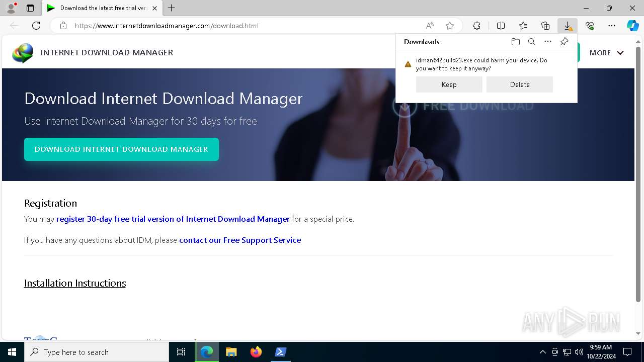644x362 pixels.
Task: Add page to favorites star
Action: point(450,26)
